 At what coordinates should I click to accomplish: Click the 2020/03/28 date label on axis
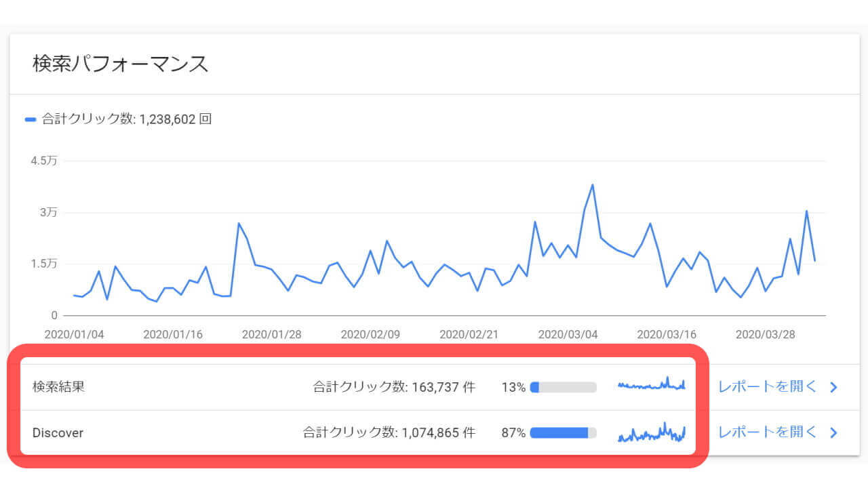[766, 335]
